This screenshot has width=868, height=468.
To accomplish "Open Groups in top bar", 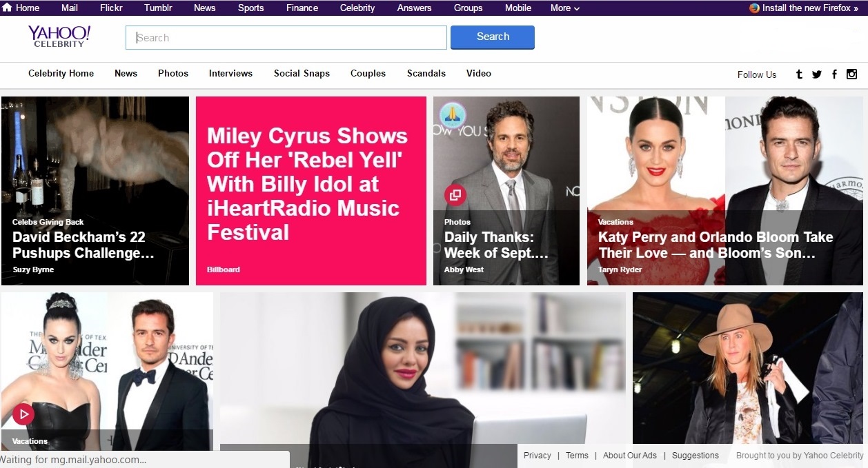I will pos(468,8).
